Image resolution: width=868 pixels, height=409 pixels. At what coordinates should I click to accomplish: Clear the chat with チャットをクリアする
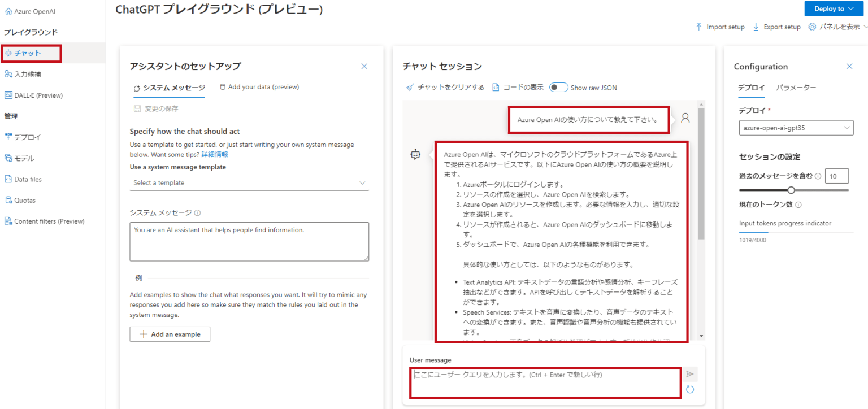point(445,88)
